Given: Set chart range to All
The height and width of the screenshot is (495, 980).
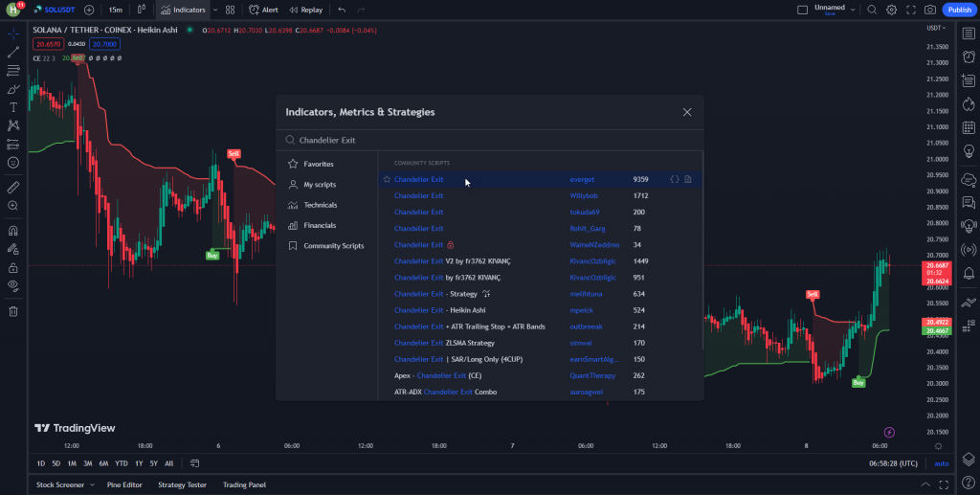Looking at the screenshot, I should tap(168, 463).
